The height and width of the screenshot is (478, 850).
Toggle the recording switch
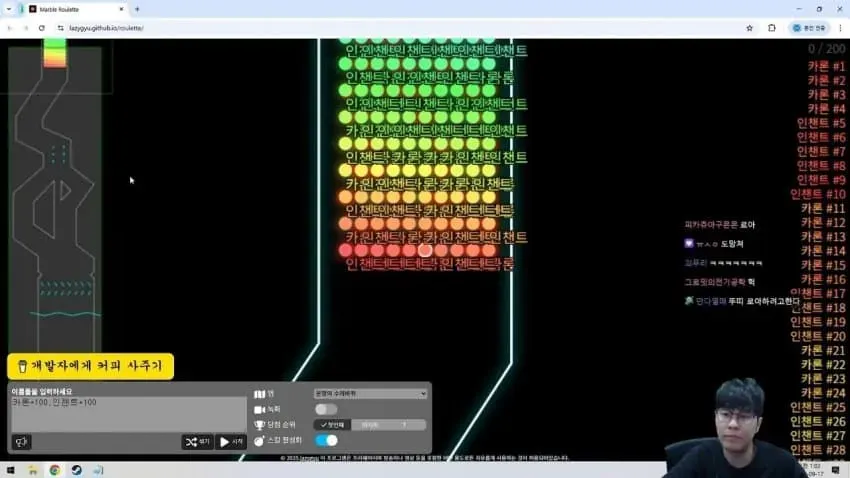[326, 409]
